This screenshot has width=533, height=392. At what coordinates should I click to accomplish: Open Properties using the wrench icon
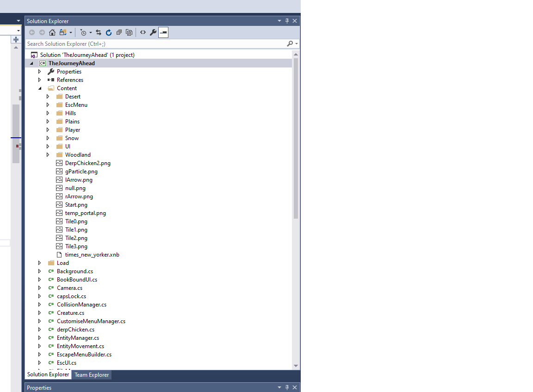point(153,32)
